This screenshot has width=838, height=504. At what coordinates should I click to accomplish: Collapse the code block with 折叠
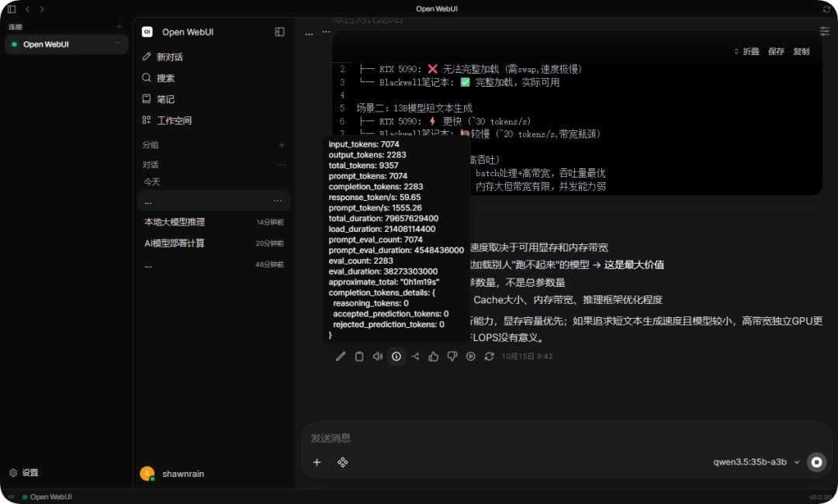(x=746, y=51)
